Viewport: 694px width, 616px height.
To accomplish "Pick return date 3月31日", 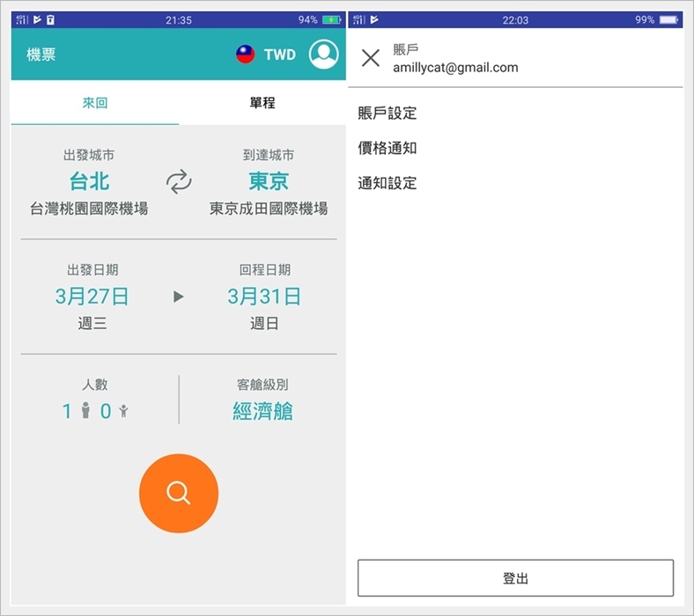I will (264, 297).
